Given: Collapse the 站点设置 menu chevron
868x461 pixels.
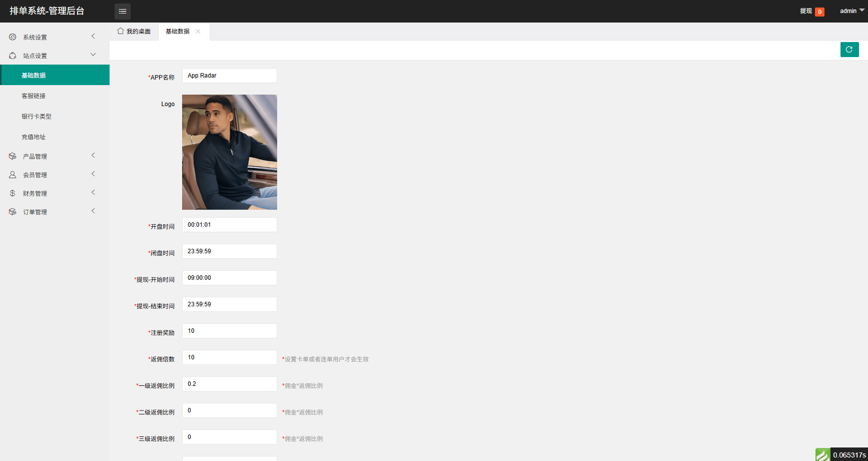Looking at the screenshot, I should tap(93, 55).
